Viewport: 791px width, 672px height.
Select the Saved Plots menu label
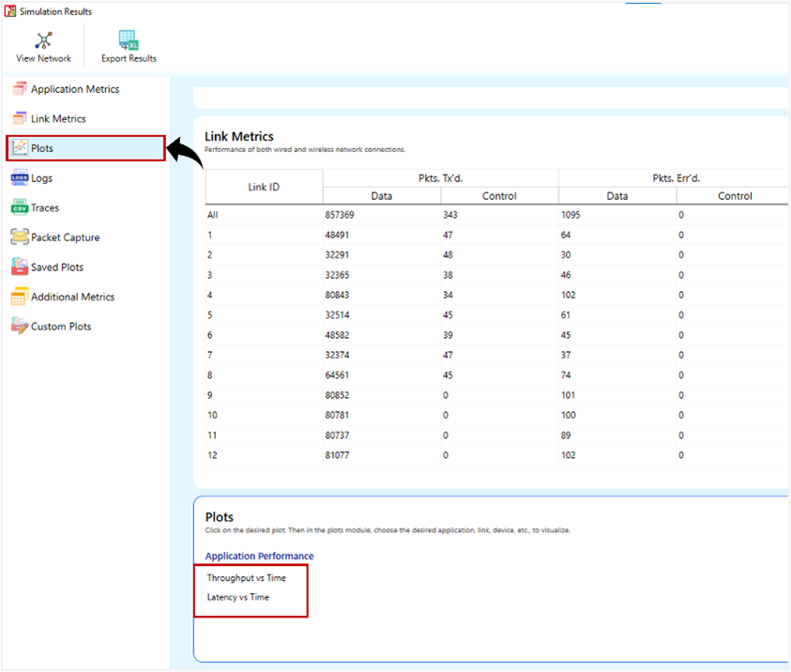coord(57,267)
